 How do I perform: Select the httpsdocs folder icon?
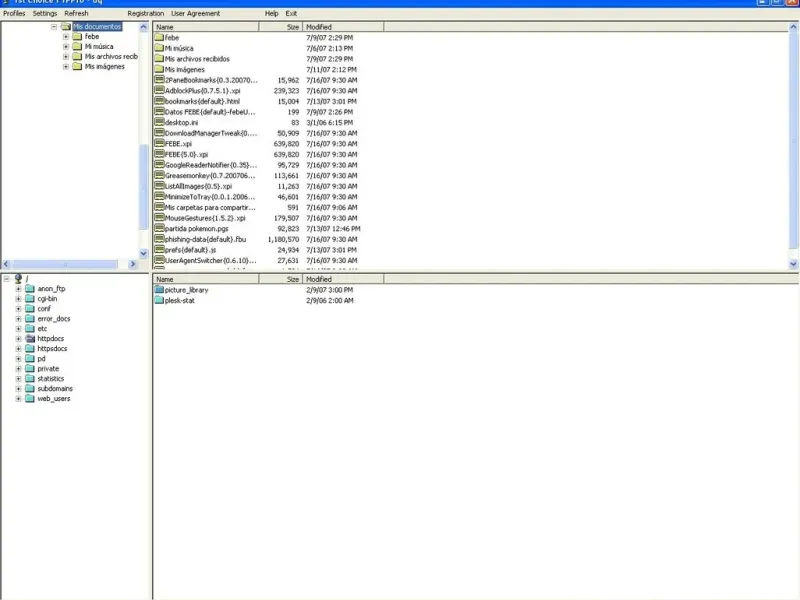(x=30, y=348)
